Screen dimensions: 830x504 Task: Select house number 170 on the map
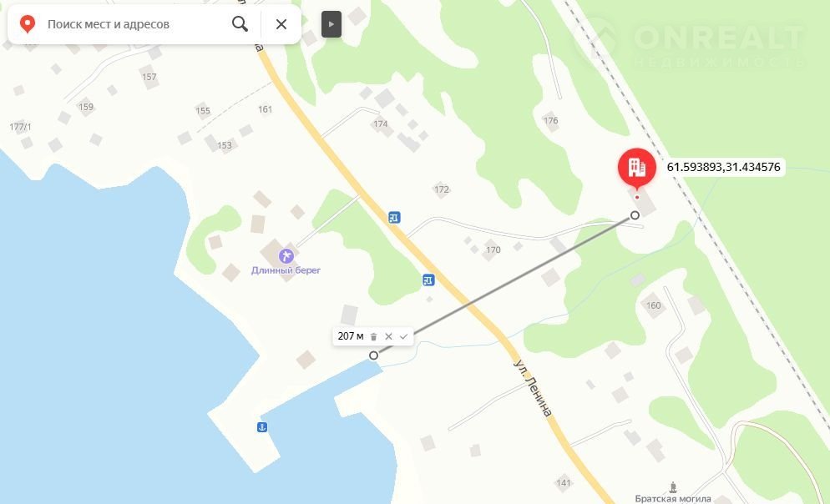(x=493, y=249)
